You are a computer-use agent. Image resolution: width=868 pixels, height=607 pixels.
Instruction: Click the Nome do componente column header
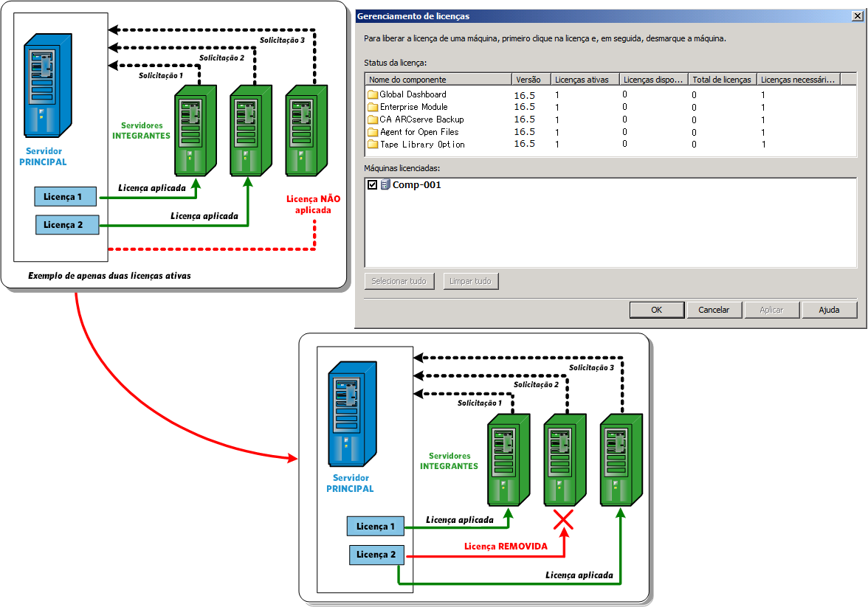438,80
